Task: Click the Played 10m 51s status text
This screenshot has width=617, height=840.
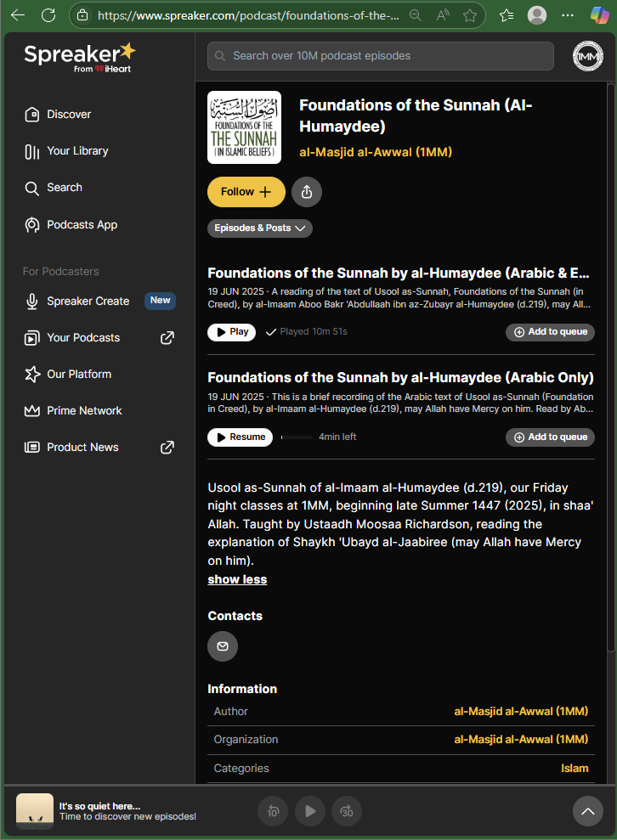Action: coord(314,332)
